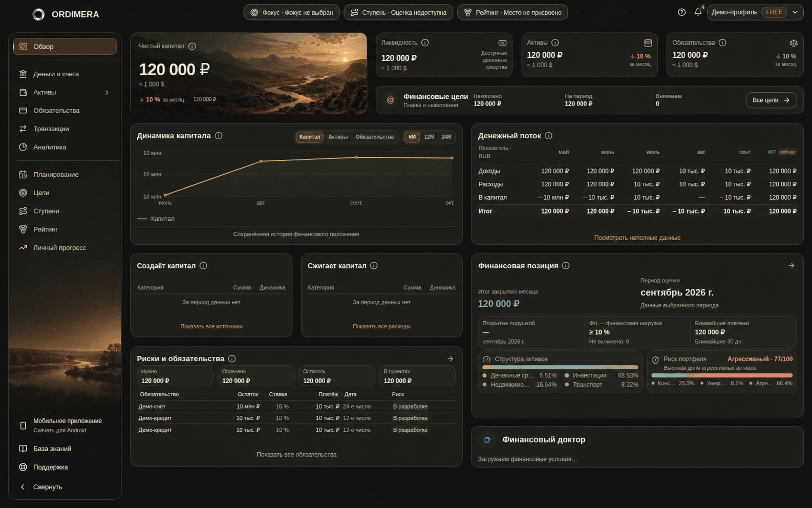Open Финансовая позиция via arrow icon
Viewport: 812px width, 508px height.
tap(792, 266)
